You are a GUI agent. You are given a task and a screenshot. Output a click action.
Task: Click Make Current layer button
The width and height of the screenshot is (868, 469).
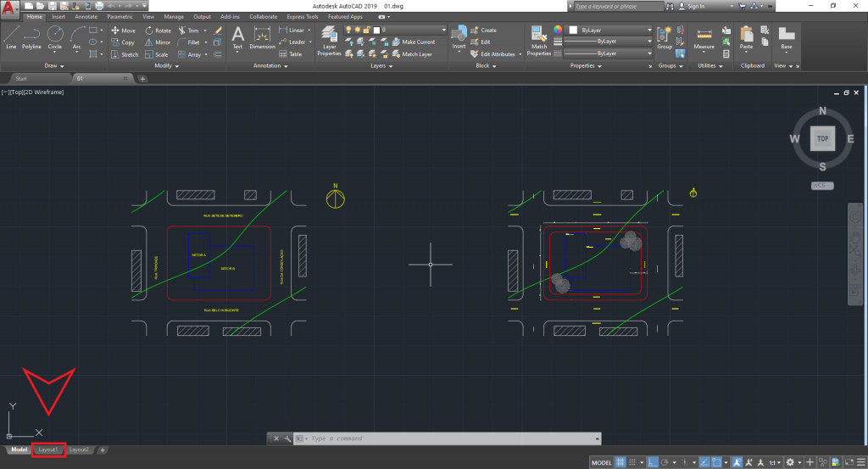pos(413,42)
